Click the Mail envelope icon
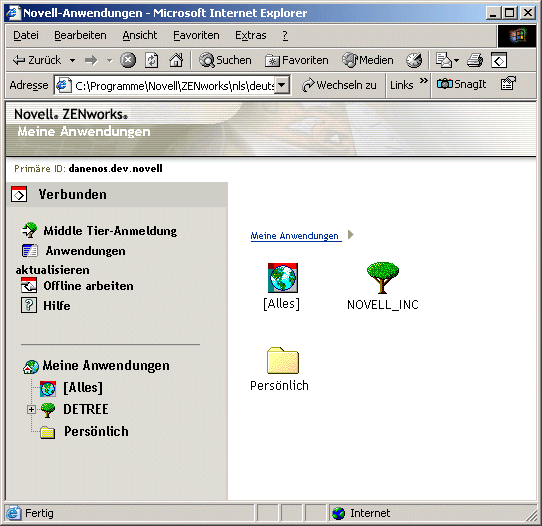 pyautogui.click(x=443, y=60)
